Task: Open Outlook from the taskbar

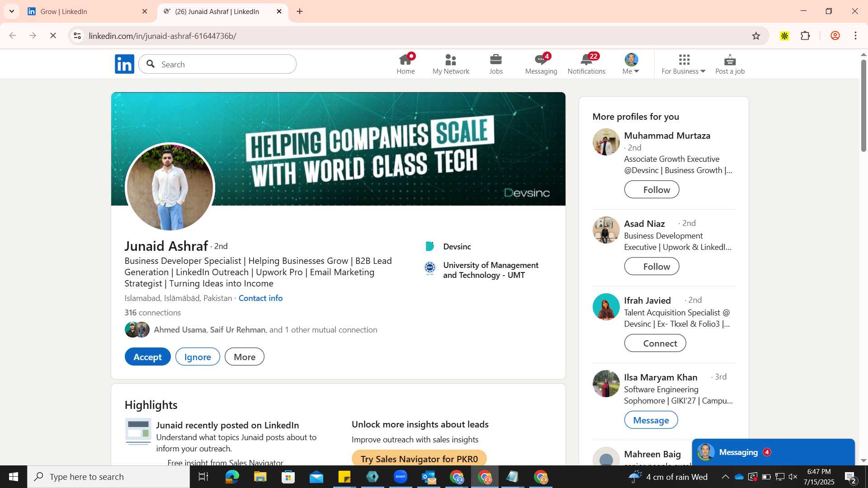Action: click(x=429, y=477)
